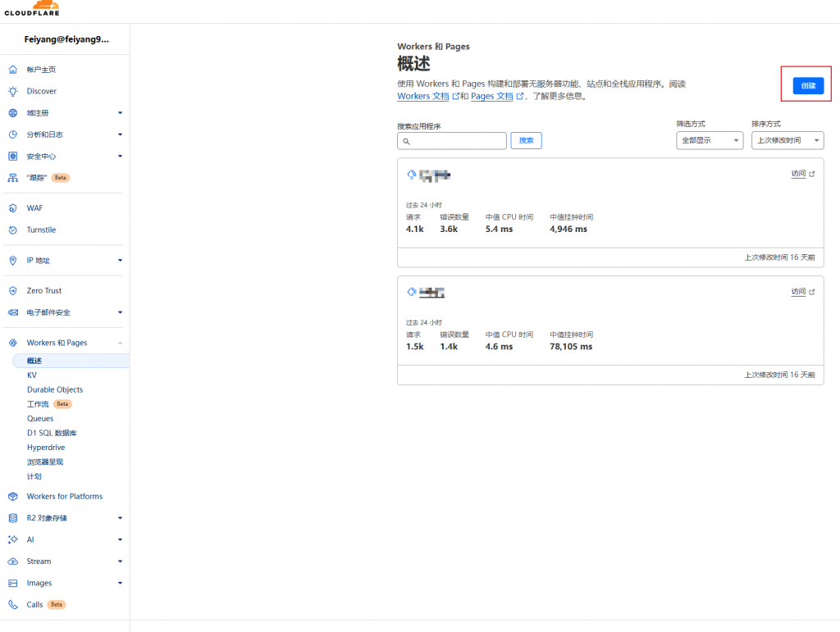Viewport: 840px width, 632px height.
Task: Click the Images picture icon
Action: (x=13, y=583)
